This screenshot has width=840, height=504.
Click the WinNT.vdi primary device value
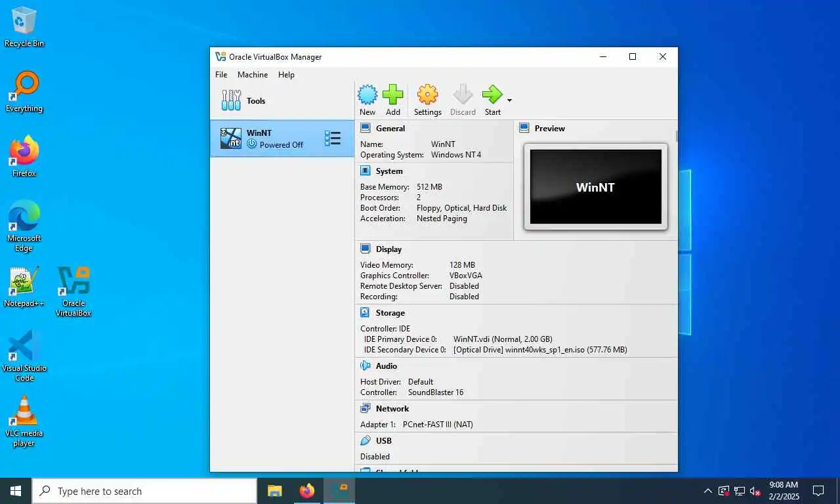503,339
